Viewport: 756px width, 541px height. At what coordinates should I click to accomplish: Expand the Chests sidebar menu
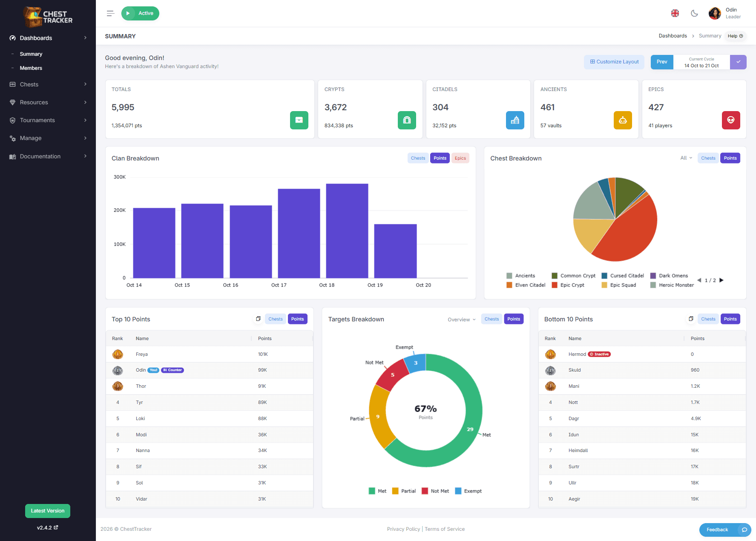pyautogui.click(x=48, y=84)
